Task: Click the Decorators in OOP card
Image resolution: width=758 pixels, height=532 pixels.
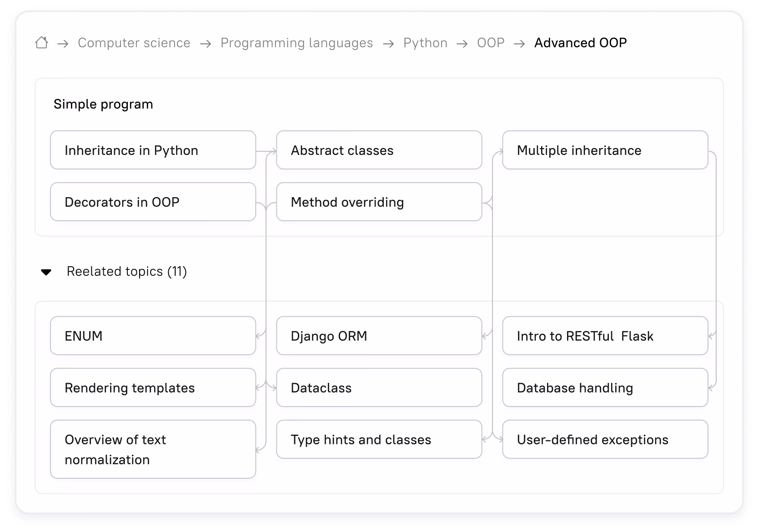Action: point(153,202)
